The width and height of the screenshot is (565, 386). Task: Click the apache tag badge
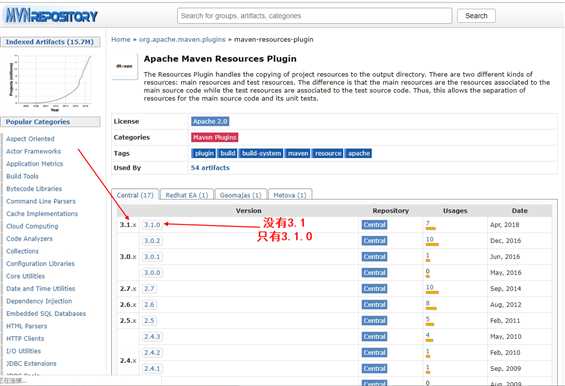pyautogui.click(x=359, y=154)
